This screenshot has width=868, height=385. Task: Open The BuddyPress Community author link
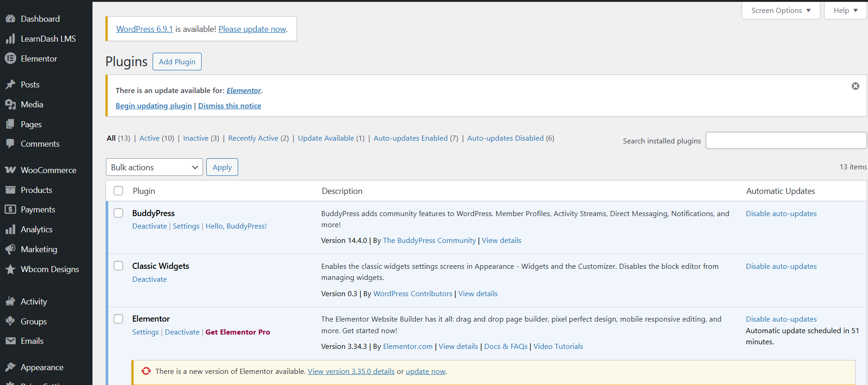tap(429, 240)
